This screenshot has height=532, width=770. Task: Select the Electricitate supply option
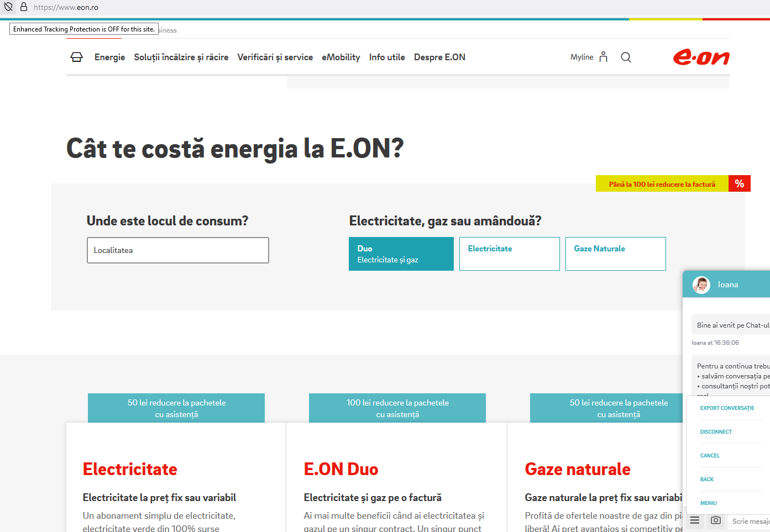(509, 254)
